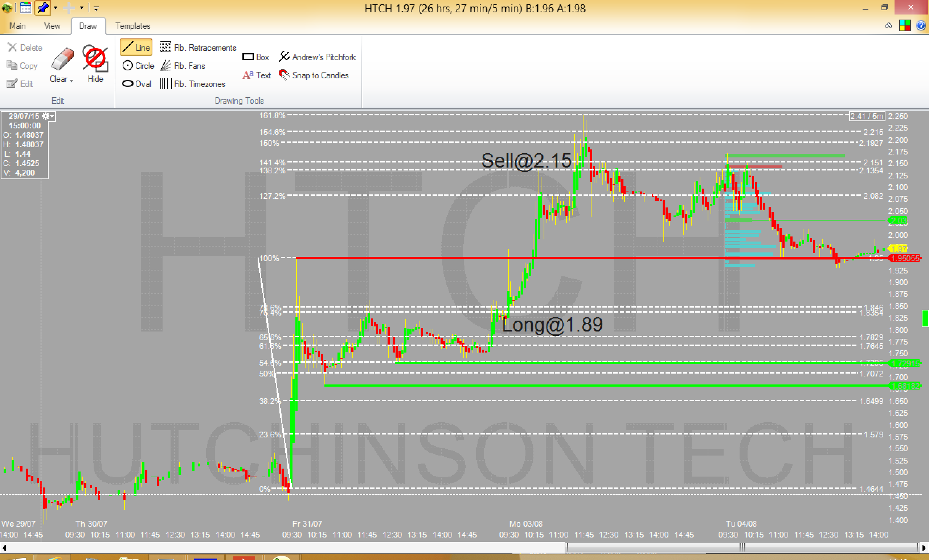Image resolution: width=929 pixels, height=560 pixels.
Task: Choose the Fib. Timezones tool
Action: coord(193,84)
